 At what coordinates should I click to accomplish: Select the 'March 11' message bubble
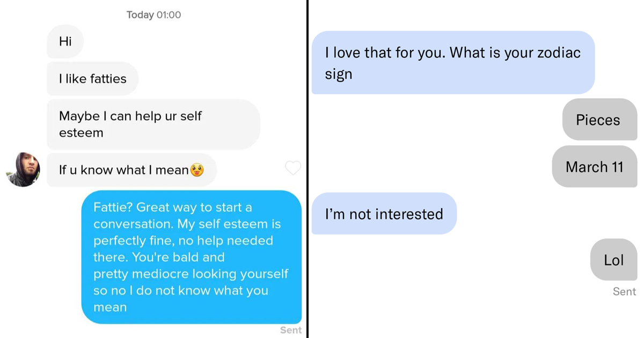[594, 167]
